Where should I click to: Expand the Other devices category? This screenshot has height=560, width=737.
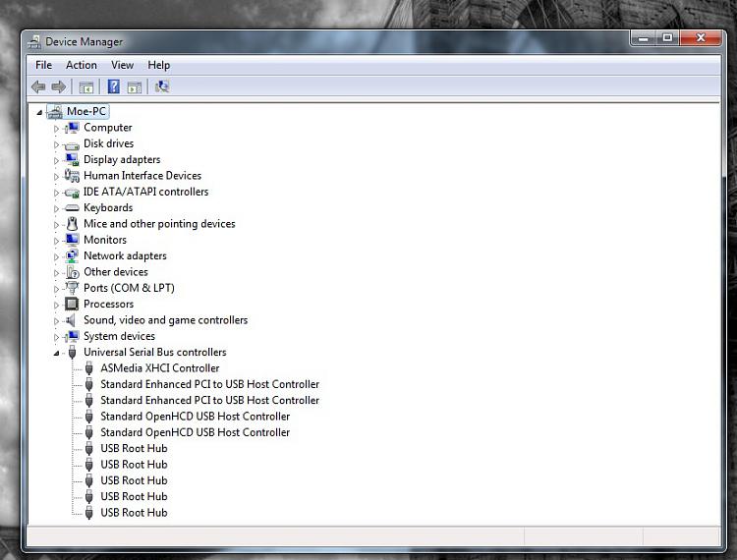pos(56,273)
